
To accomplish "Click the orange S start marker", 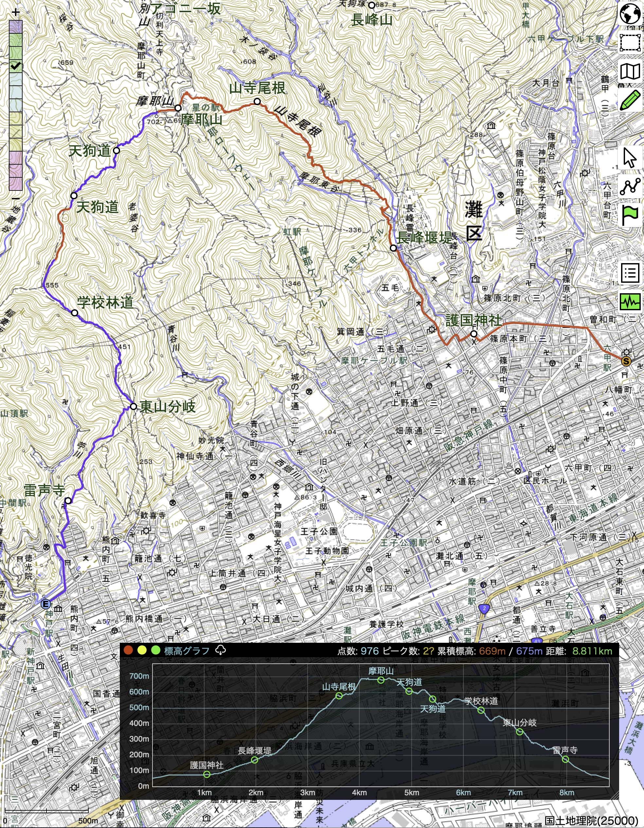I will 626,361.
